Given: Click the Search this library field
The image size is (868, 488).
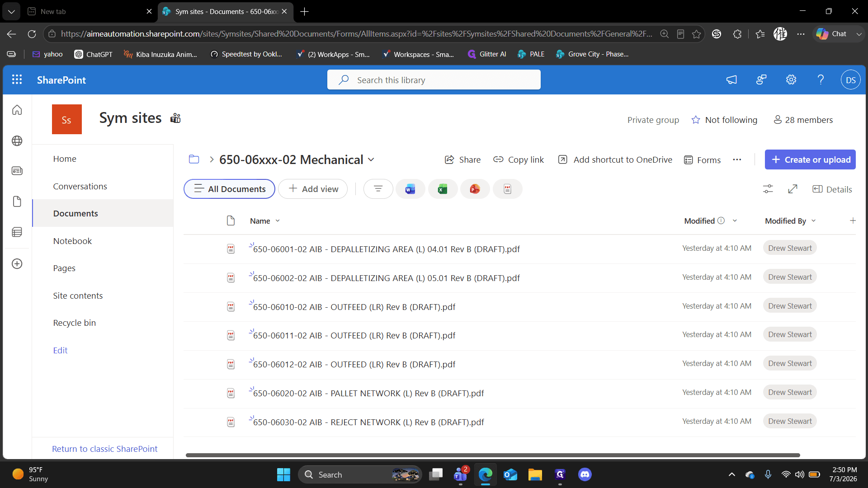Looking at the screenshot, I should click(434, 80).
